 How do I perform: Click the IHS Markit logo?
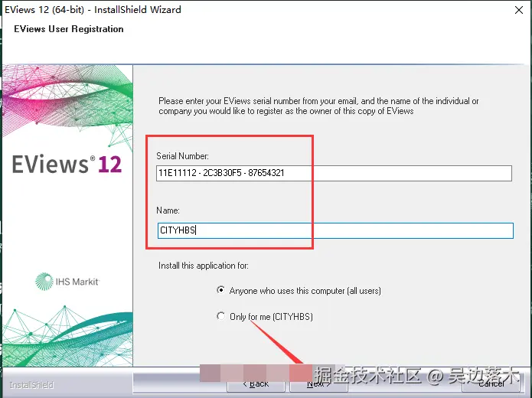coord(67,282)
